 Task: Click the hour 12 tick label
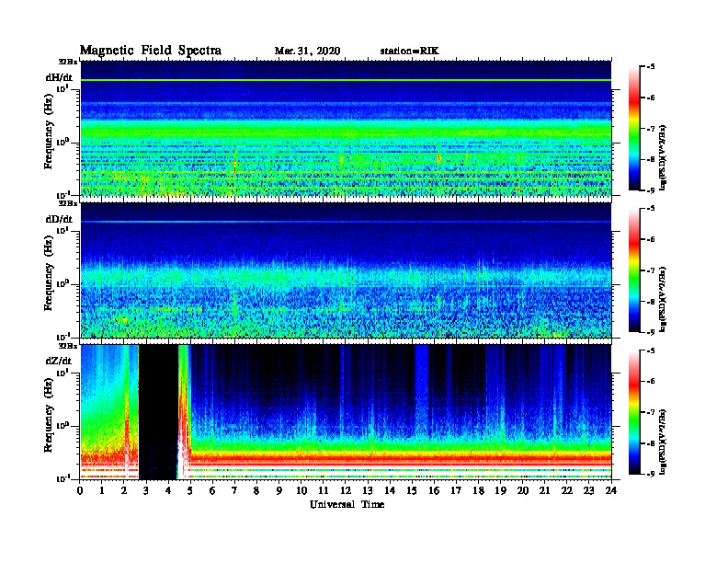tap(346, 491)
